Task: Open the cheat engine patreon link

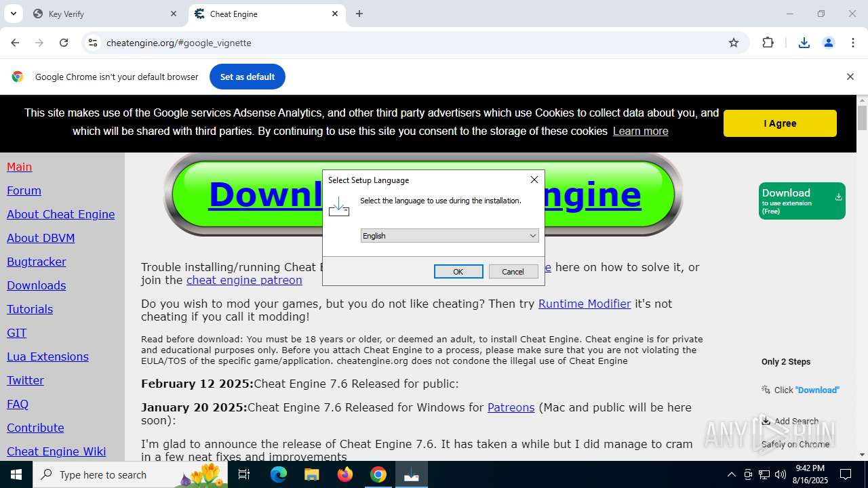Action: (x=244, y=280)
